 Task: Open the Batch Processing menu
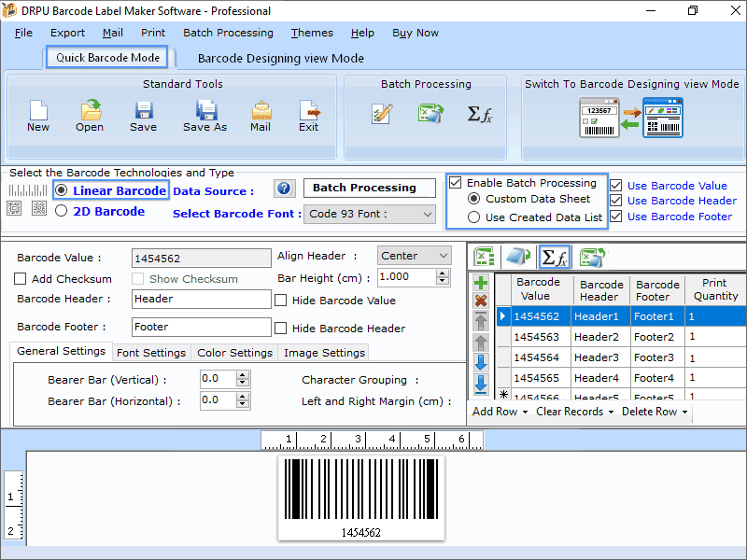click(x=228, y=33)
